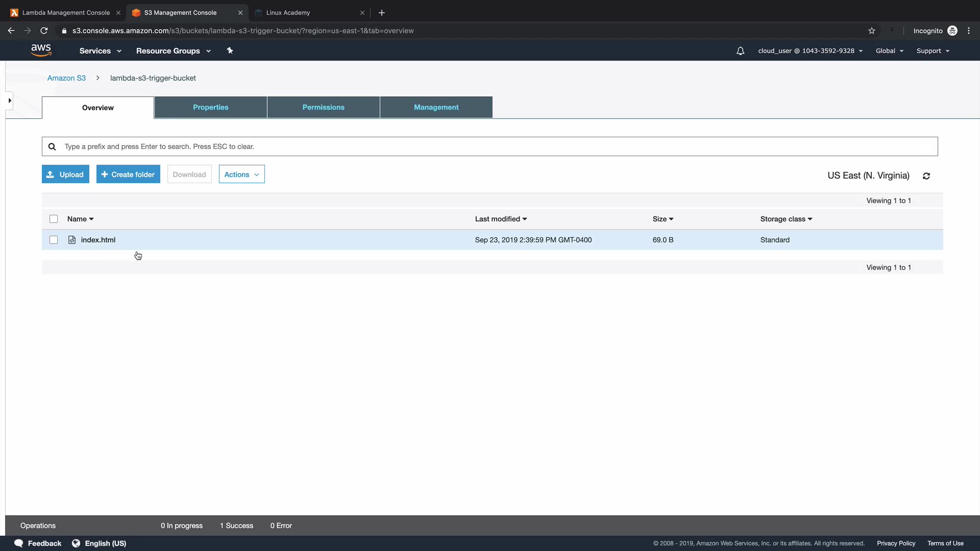Image resolution: width=980 pixels, height=551 pixels.
Task: Expand the Services menu
Action: point(100,51)
